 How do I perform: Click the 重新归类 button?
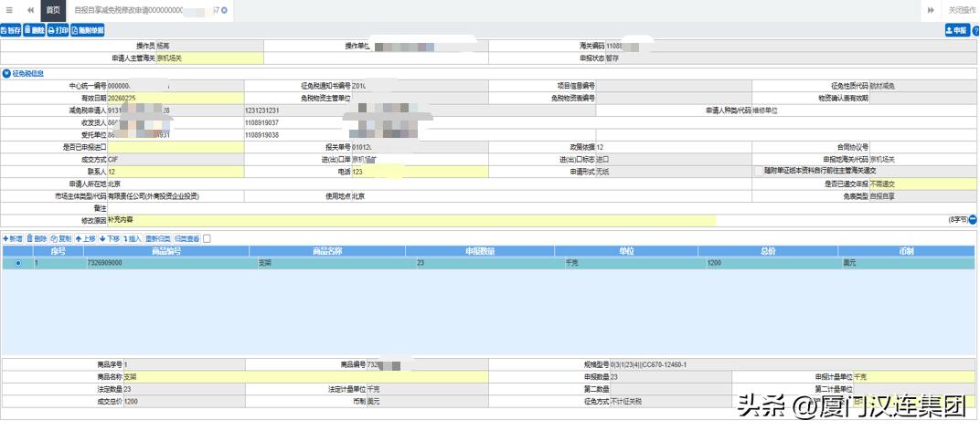coord(158,238)
